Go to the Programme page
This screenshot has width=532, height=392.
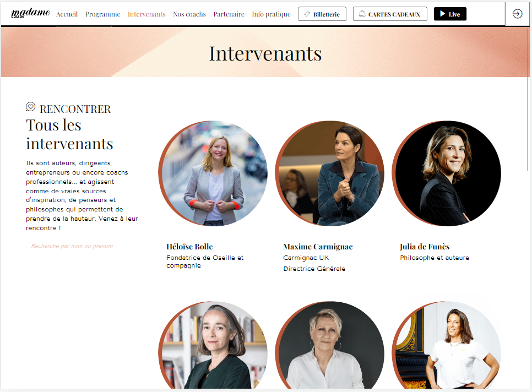click(103, 14)
